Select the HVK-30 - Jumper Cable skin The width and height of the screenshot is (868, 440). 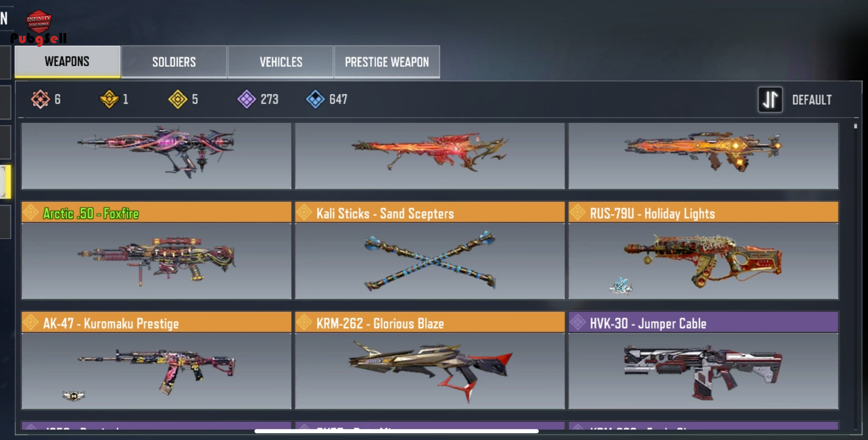(x=704, y=361)
